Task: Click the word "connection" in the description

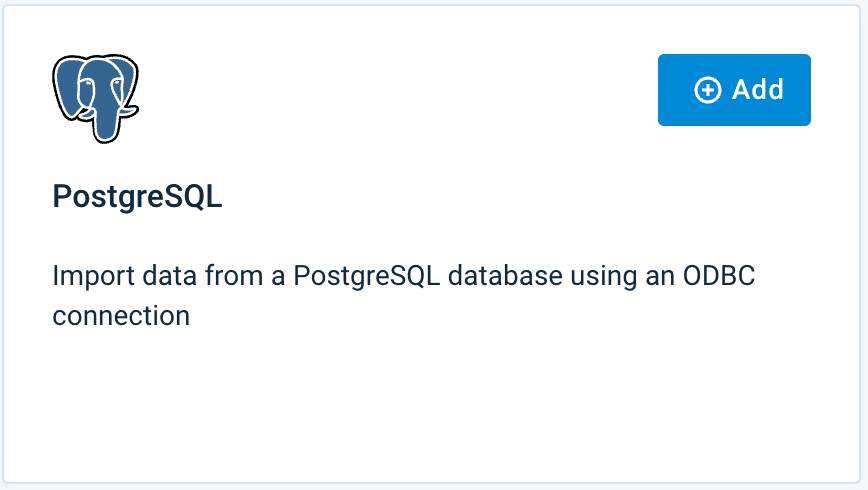Action: [121, 316]
